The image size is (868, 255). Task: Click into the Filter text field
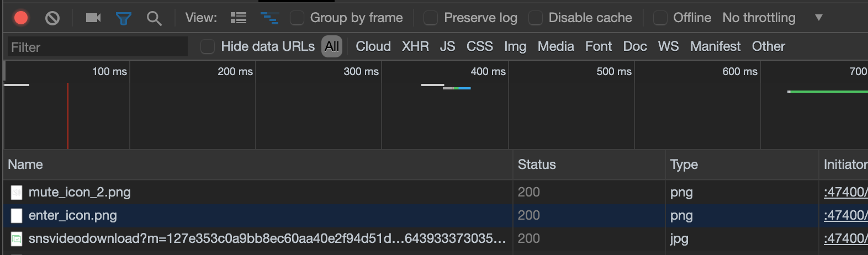(x=97, y=47)
